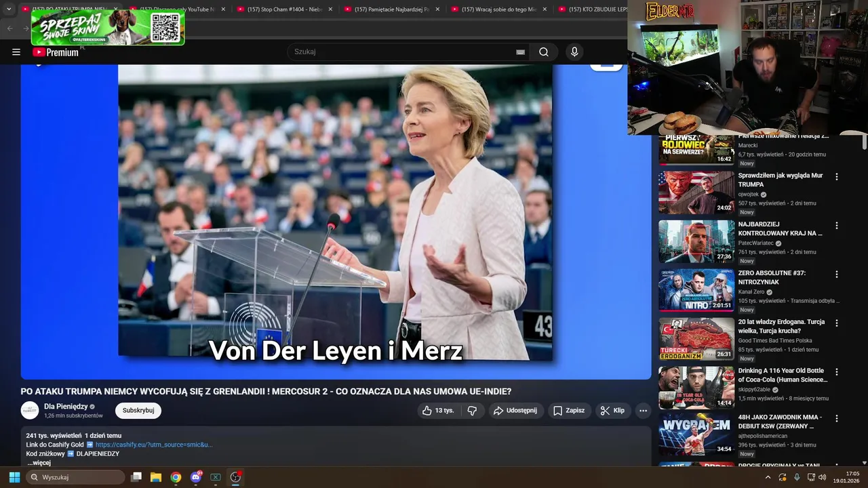Play the Von Der Leyen video frame
Screen dimensions: 868x488
[336, 222]
